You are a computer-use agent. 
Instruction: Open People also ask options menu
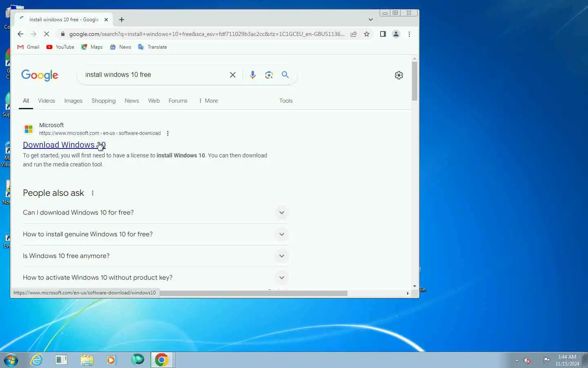click(93, 193)
